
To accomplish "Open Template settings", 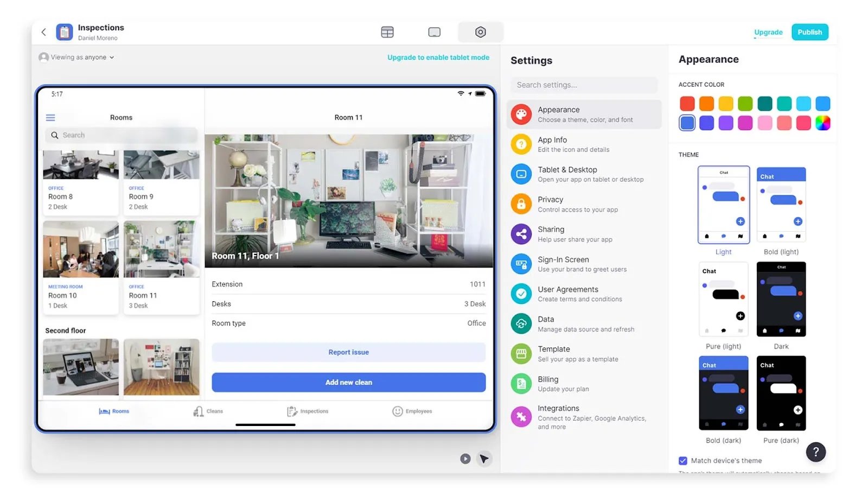I will pos(584,354).
